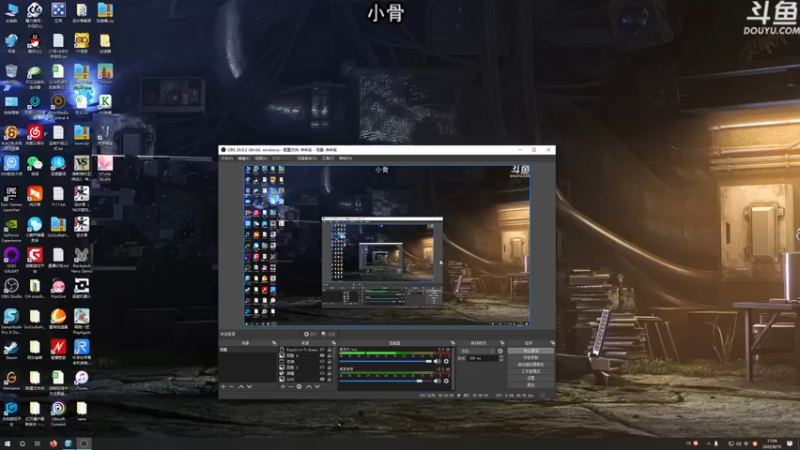Add a new scene with the plus button

point(223,387)
